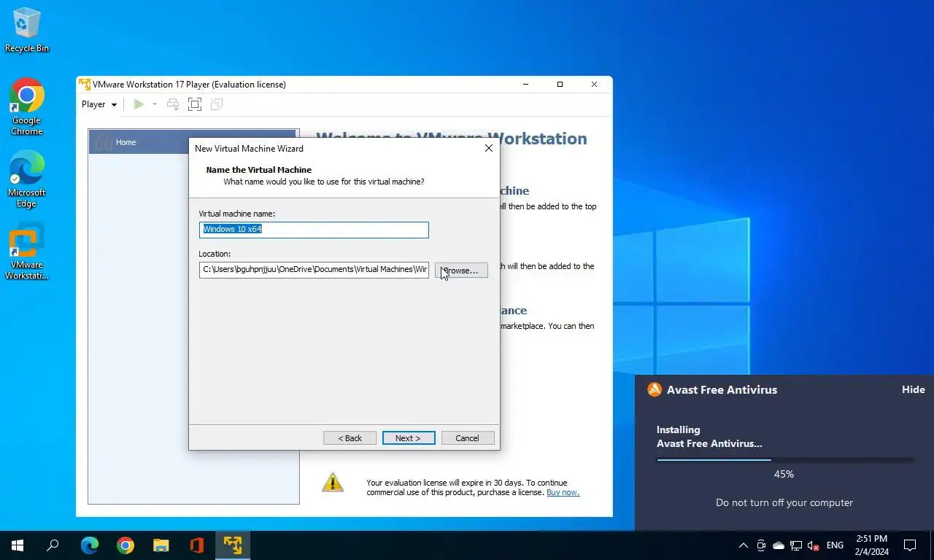Cancel the New Virtual Machine Wizard
934x560 pixels.
coord(468,438)
